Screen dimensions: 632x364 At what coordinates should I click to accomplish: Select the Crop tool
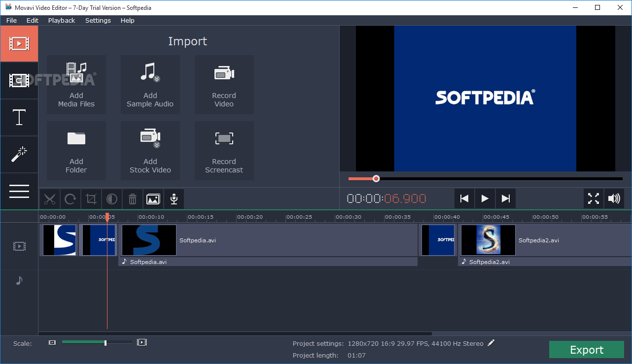coord(91,199)
